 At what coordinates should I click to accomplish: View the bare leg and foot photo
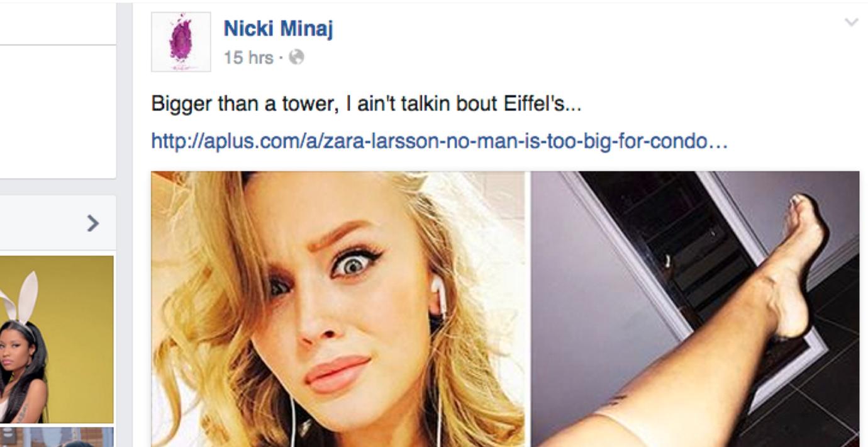point(696,309)
